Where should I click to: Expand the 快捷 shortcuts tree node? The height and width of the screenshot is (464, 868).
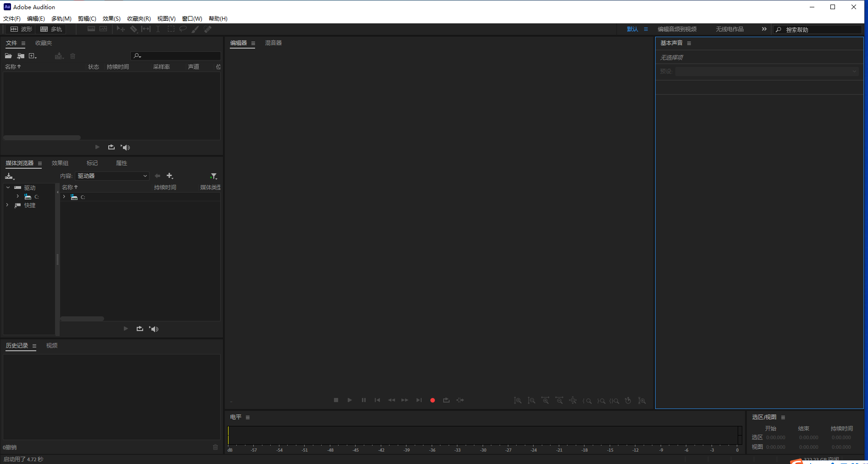[7, 205]
